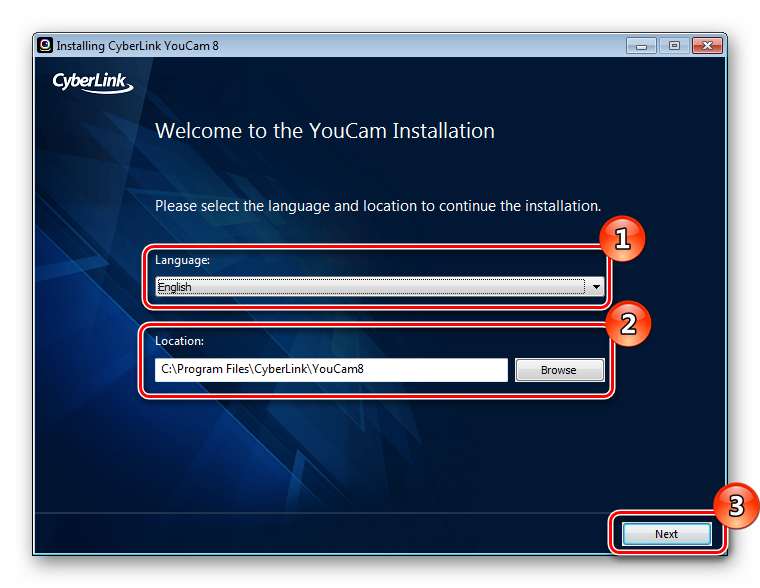The width and height of the screenshot is (760, 588).
Task: Maximize the installer window
Action: point(674,46)
